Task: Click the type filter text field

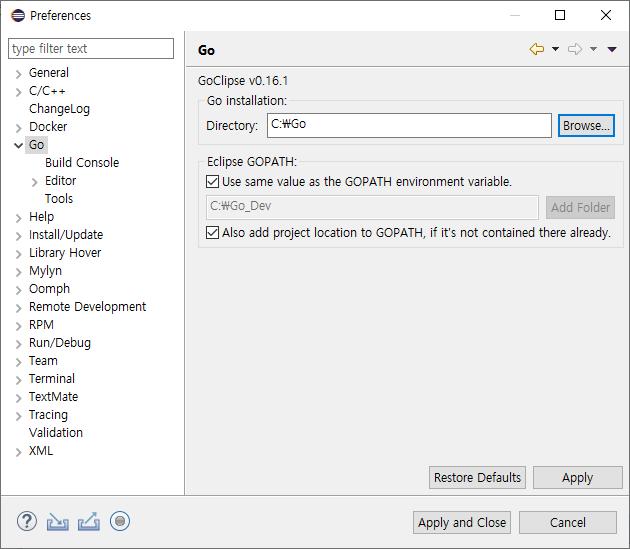Action: click(91, 49)
